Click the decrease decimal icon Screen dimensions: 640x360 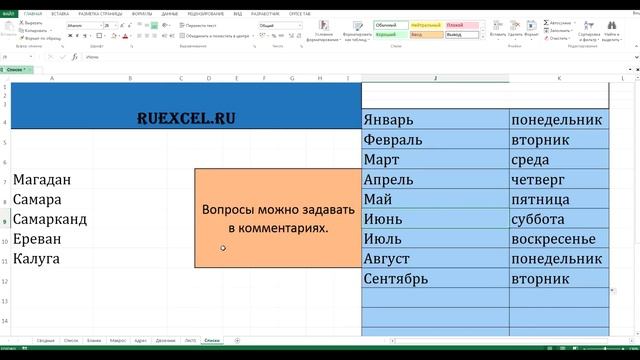tap(299, 36)
